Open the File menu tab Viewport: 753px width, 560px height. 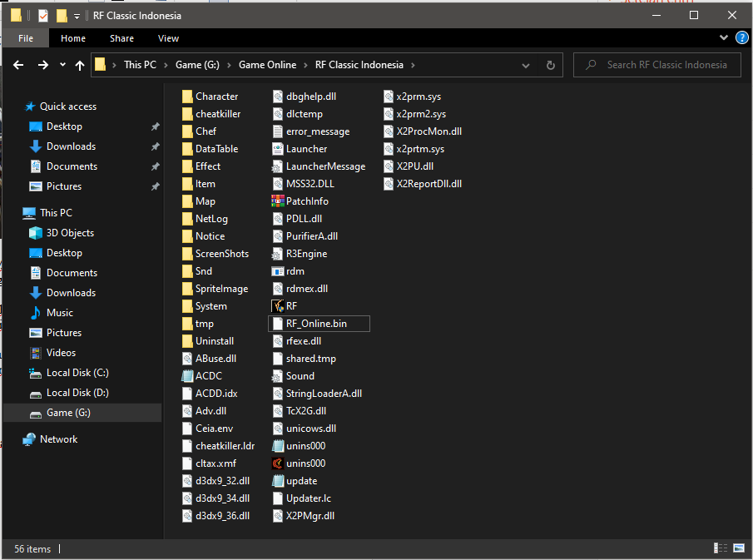tap(26, 38)
